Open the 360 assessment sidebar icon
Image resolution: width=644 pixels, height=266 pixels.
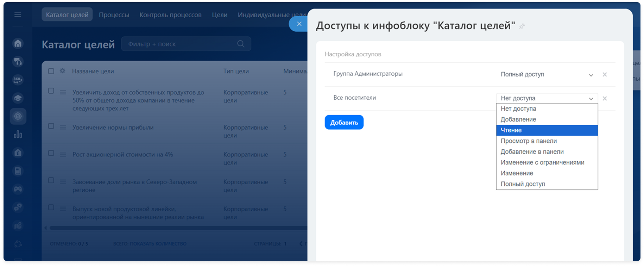click(18, 80)
